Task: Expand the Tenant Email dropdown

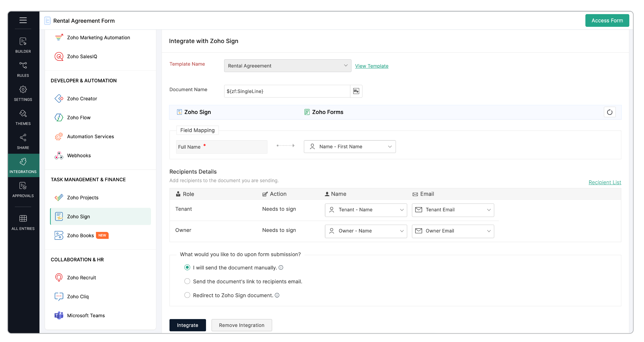Action: point(453,210)
